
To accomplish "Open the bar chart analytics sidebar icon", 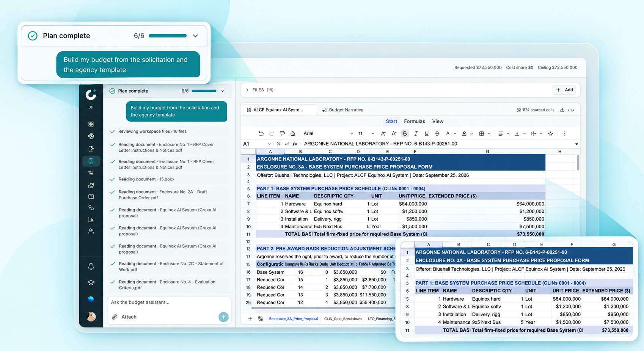I will [91, 219].
